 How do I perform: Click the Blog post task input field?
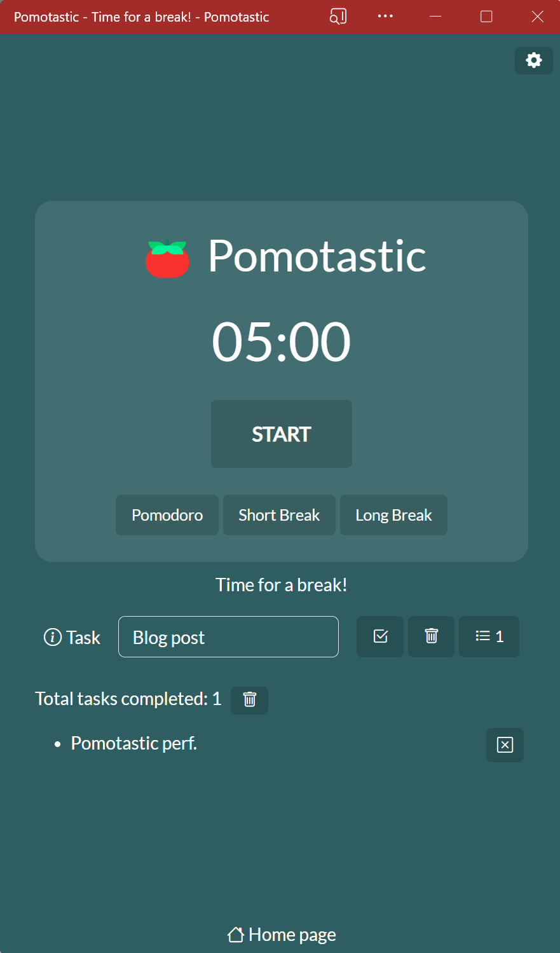(228, 636)
